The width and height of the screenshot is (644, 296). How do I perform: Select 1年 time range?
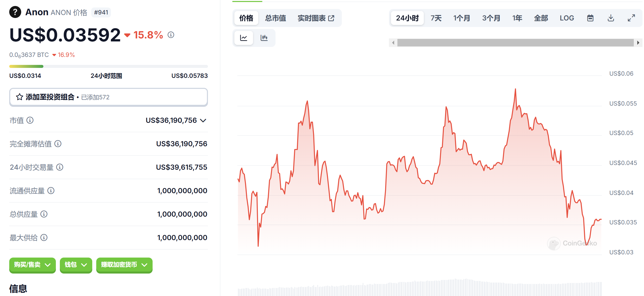click(517, 18)
